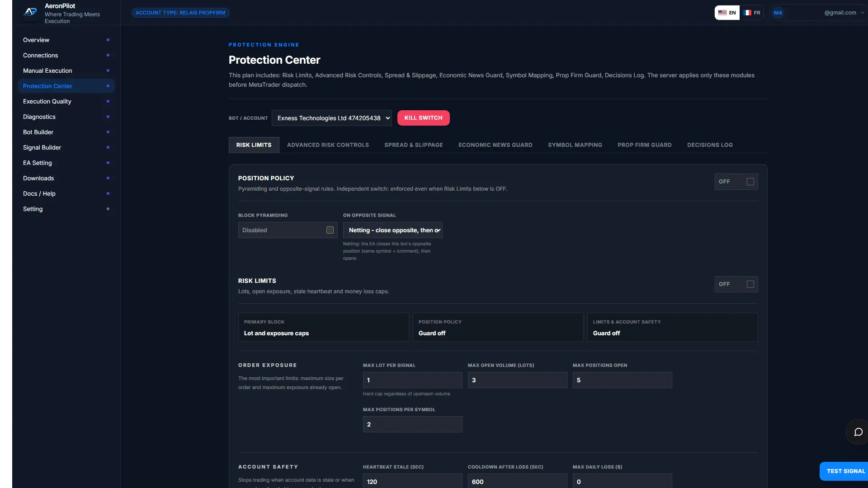Switch to Symbol Mapping tab
The height and width of the screenshot is (488, 868).
click(x=575, y=145)
